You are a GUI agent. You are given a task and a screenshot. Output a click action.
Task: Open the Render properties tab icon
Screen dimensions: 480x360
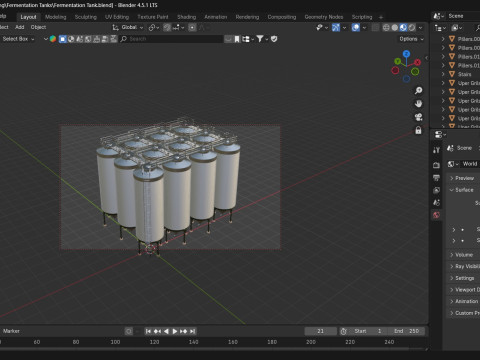click(x=436, y=165)
